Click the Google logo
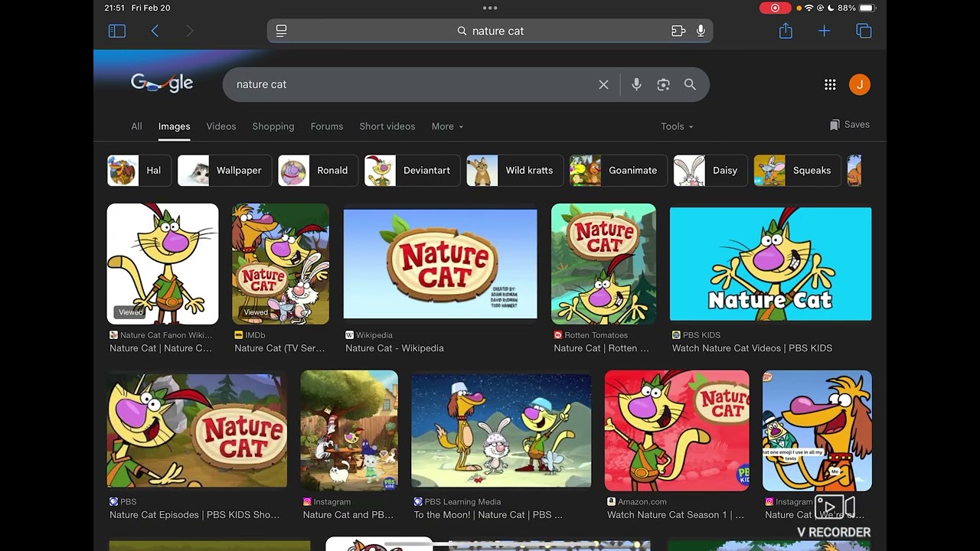The width and height of the screenshot is (980, 551). point(162,83)
